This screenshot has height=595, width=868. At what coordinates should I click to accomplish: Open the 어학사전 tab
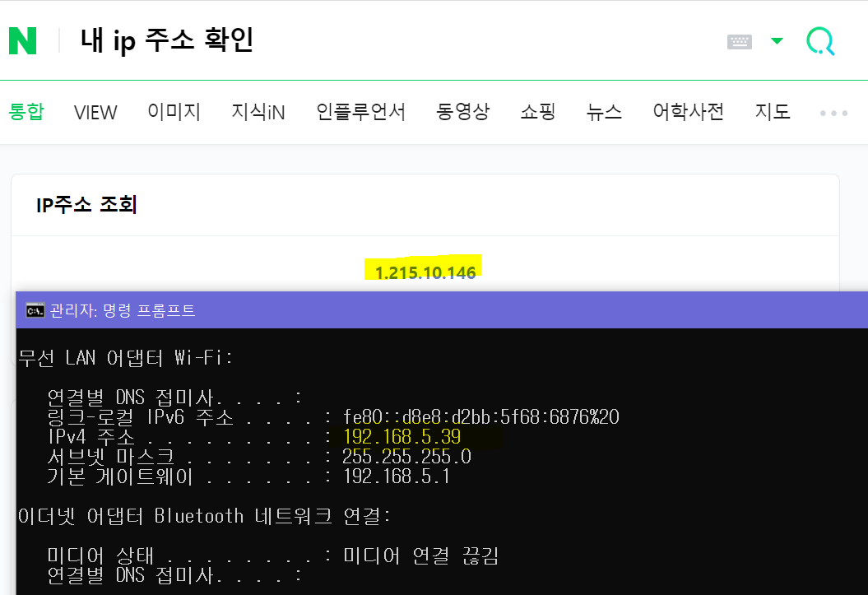click(688, 112)
